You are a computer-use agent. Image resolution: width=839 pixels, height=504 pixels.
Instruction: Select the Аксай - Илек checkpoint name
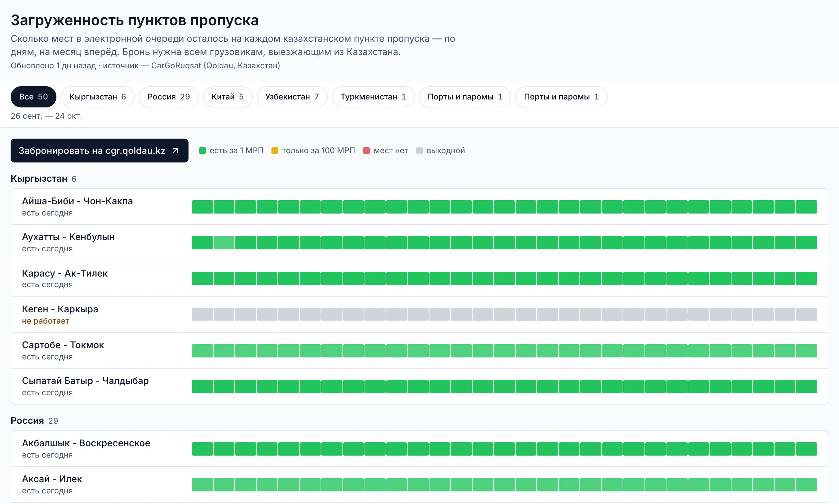(52, 479)
